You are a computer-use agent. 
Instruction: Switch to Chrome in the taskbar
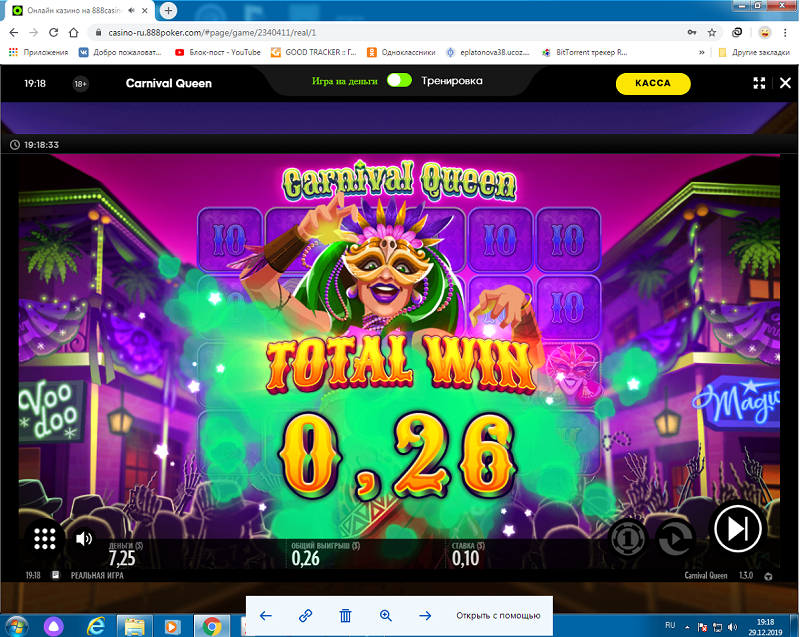(211, 626)
